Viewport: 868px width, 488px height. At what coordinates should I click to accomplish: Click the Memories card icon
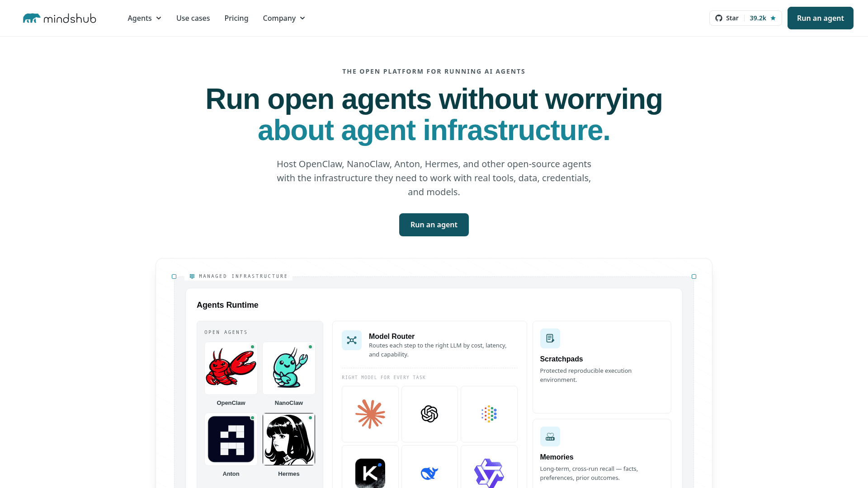[550, 436]
